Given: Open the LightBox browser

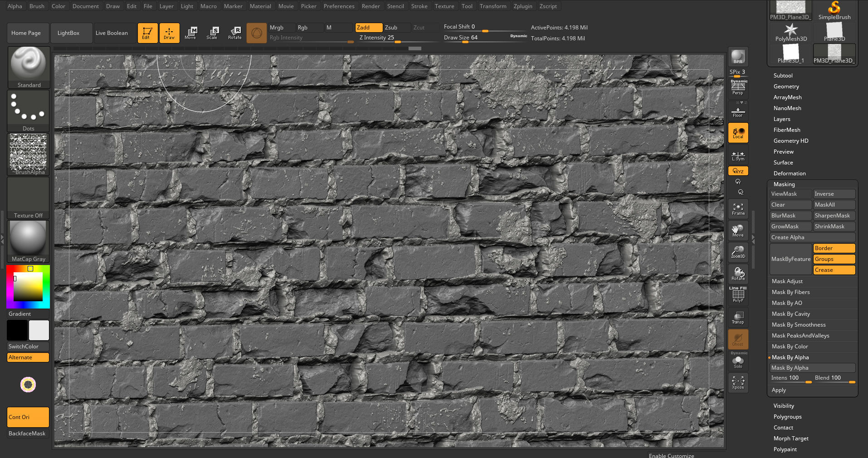Looking at the screenshot, I should click(71, 33).
